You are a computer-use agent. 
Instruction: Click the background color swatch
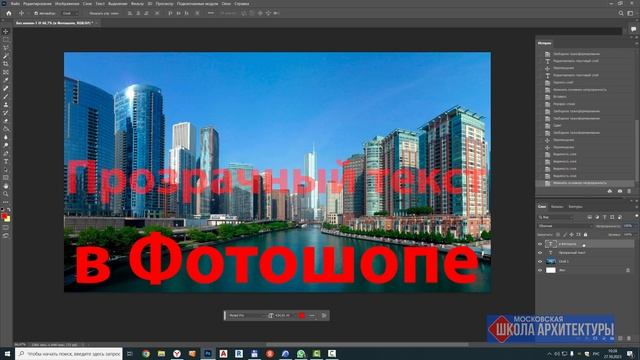[8, 220]
